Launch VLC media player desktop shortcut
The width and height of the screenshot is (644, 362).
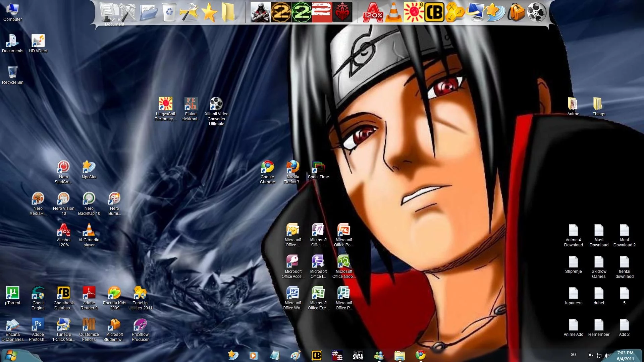click(x=89, y=235)
